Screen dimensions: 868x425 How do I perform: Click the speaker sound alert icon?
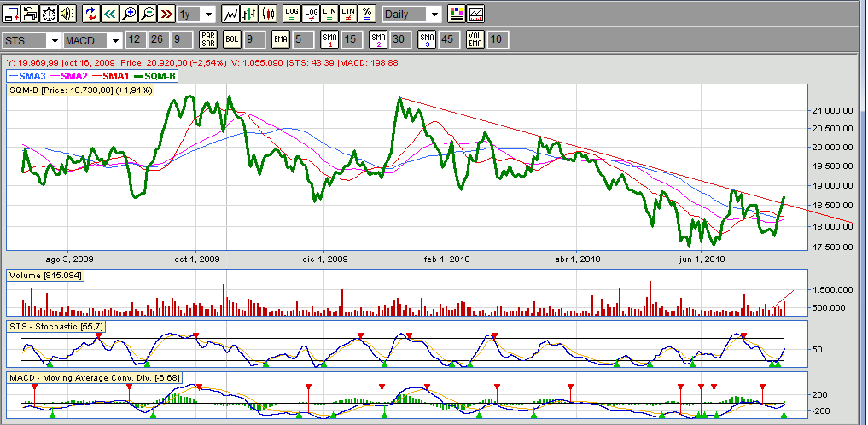point(67,14)
